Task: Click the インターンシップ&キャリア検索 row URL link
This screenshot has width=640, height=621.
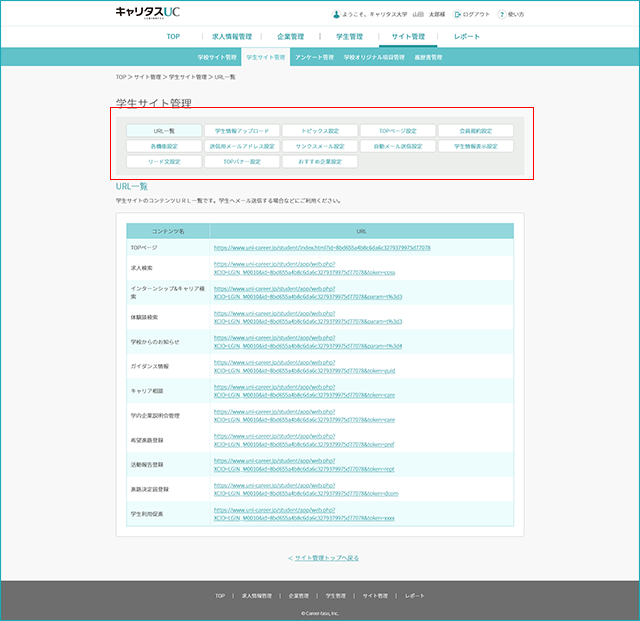Action: click(x=308, y=293)
